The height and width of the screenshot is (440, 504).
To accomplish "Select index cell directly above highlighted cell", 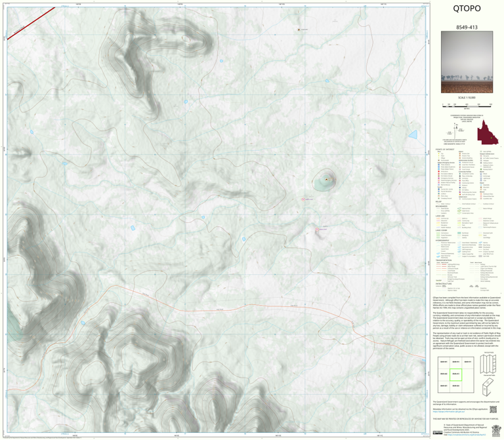I will coord(456,362).
